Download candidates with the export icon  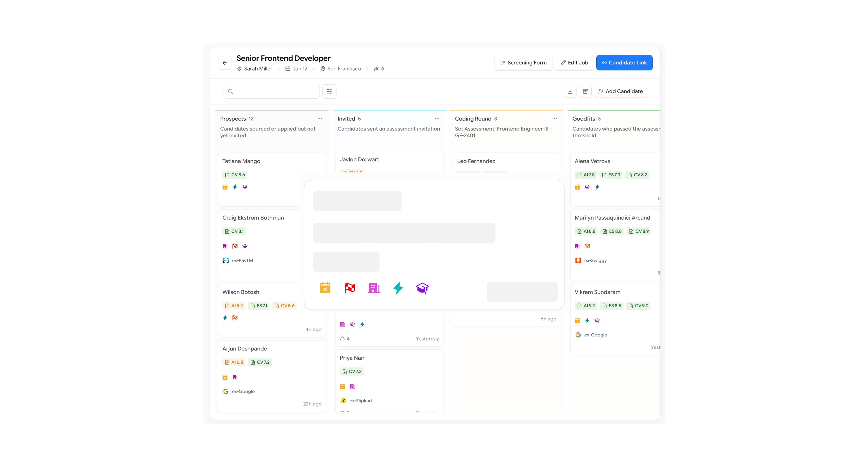point(570,91)
